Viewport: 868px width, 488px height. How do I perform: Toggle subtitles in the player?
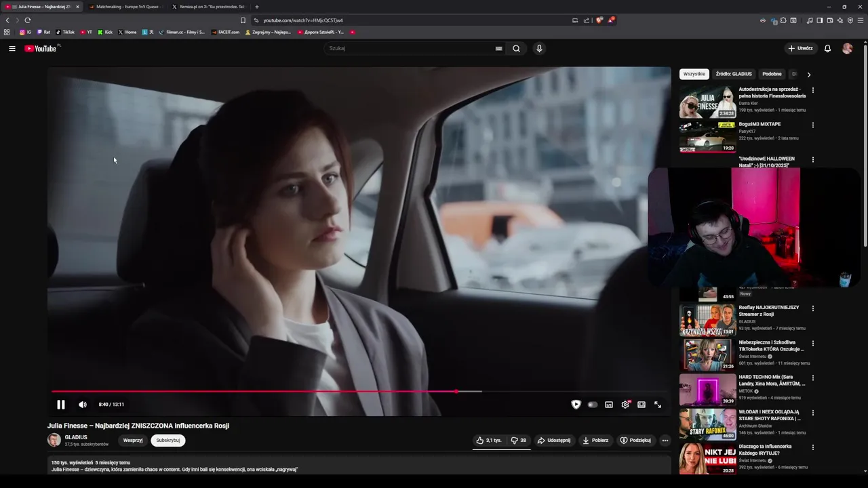coord(609,405)
